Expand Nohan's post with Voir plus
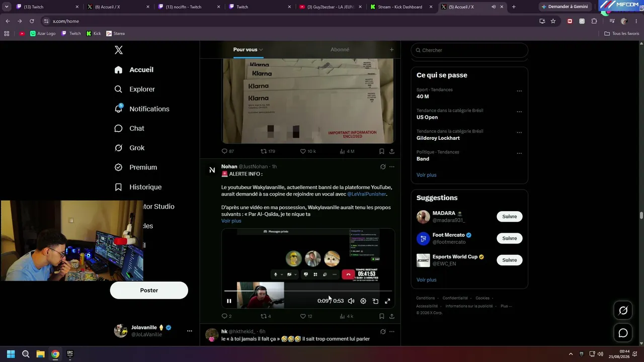Image resolution: width=644 pixels, height=362 pixels. 231,221
